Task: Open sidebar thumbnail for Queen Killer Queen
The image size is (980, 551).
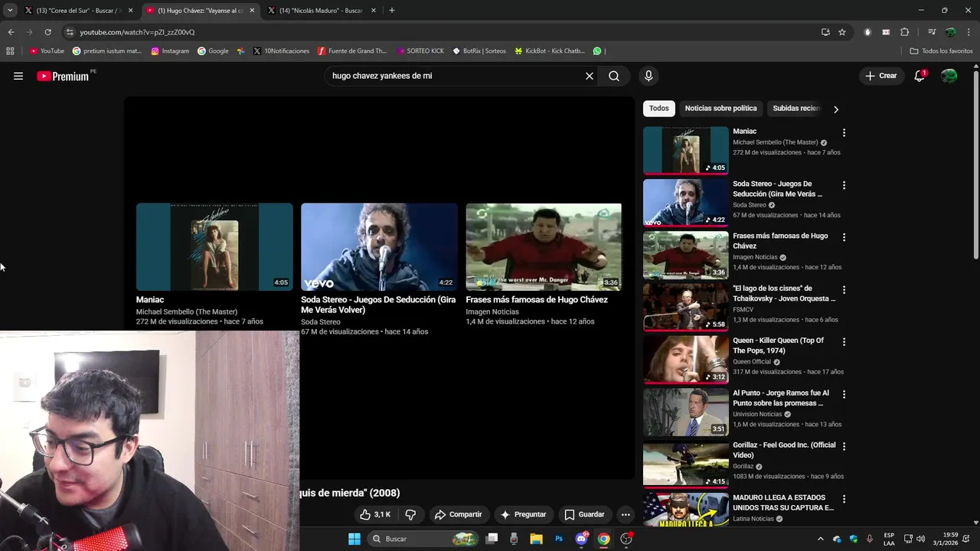Action: point(686,359)
